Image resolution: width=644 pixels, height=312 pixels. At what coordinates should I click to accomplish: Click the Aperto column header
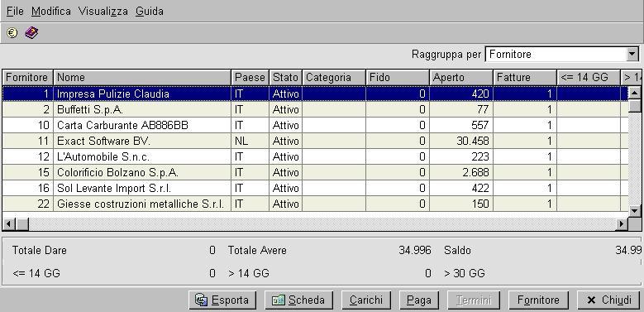(x=460, y=77)
